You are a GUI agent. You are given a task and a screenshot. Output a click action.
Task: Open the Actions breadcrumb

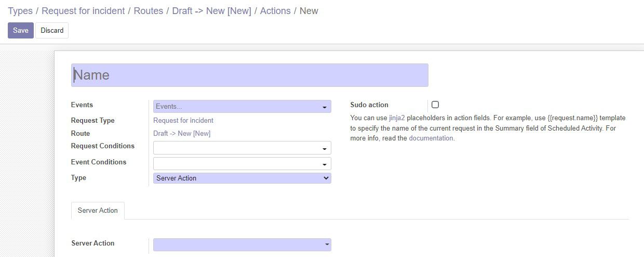click(275, 11)
